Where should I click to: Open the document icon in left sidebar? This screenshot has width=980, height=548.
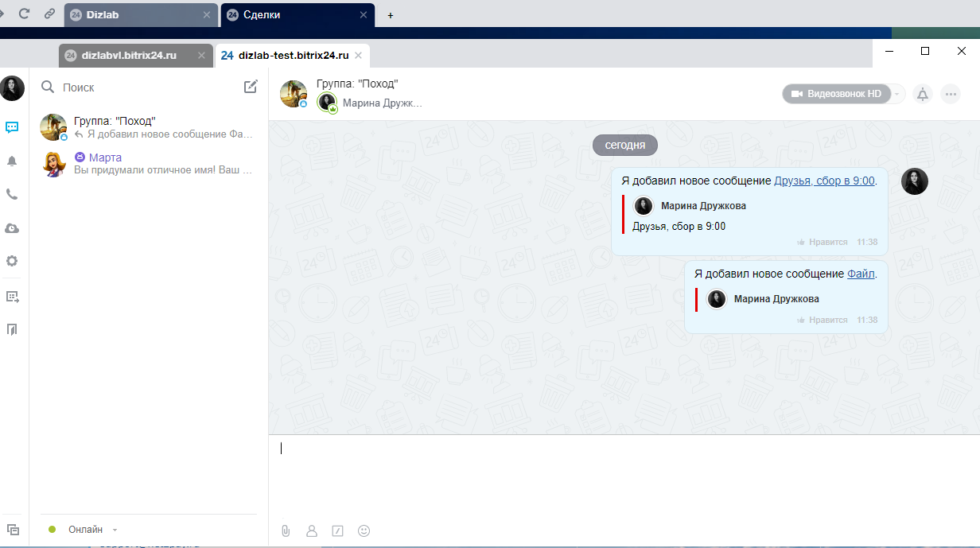(12, 329)
